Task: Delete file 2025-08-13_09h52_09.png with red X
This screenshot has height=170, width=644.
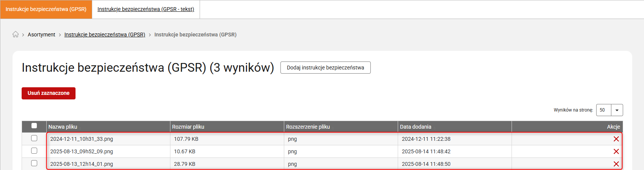Action: click(616, 151)
